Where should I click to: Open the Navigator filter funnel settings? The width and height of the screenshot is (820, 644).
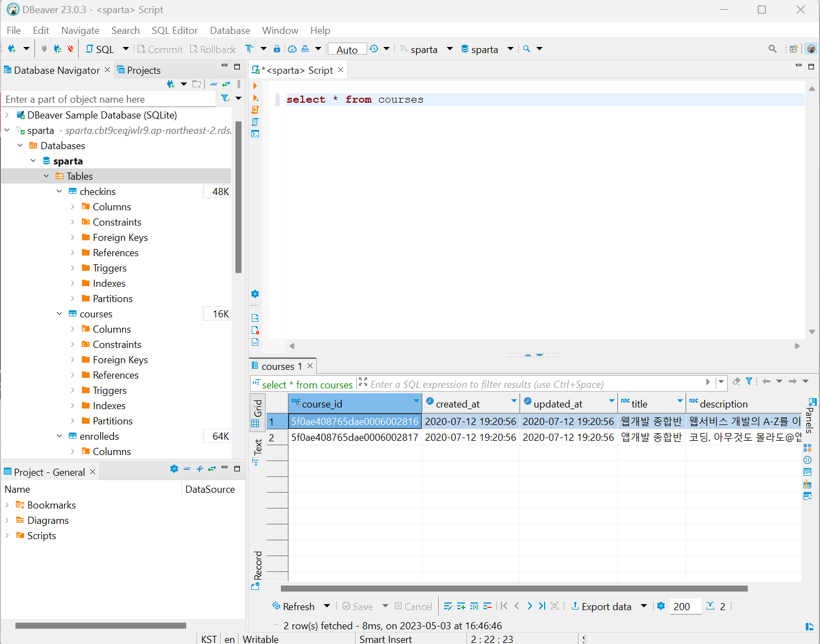click(x=225, y=98)
